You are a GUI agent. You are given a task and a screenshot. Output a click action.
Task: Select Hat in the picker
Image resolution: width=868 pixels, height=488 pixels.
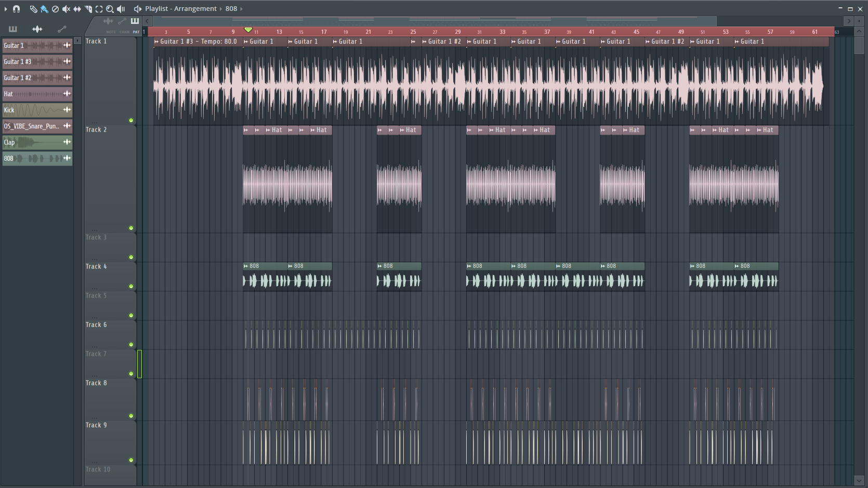click(37, 94)
